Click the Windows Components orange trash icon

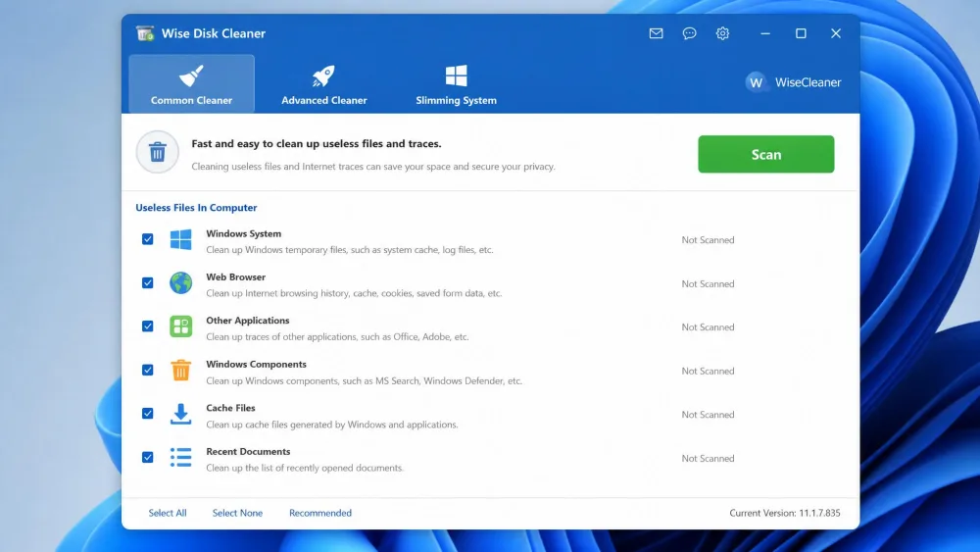click(x=180, y=370)
